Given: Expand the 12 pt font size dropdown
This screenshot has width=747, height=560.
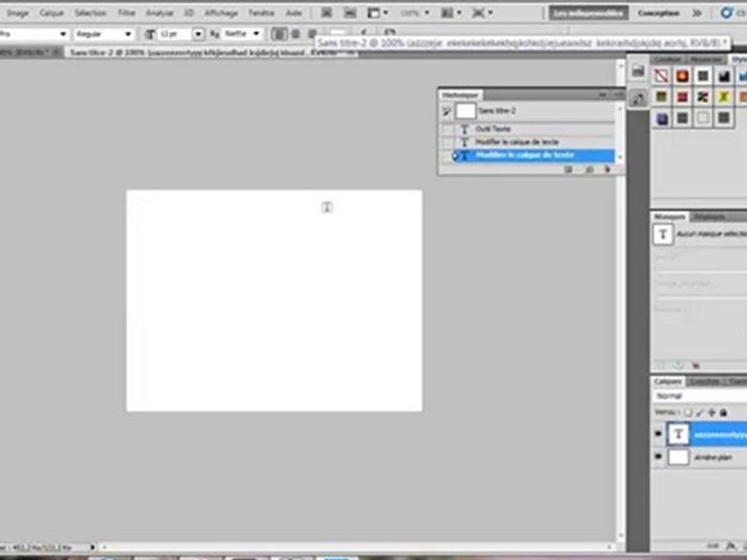Looking at the screenshot, I should (x=198, y=33).
